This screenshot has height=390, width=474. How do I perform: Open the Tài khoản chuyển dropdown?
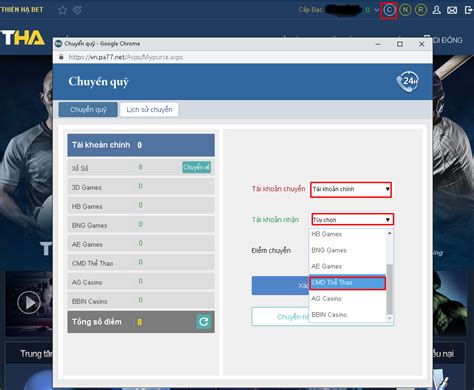coord(351,189)
